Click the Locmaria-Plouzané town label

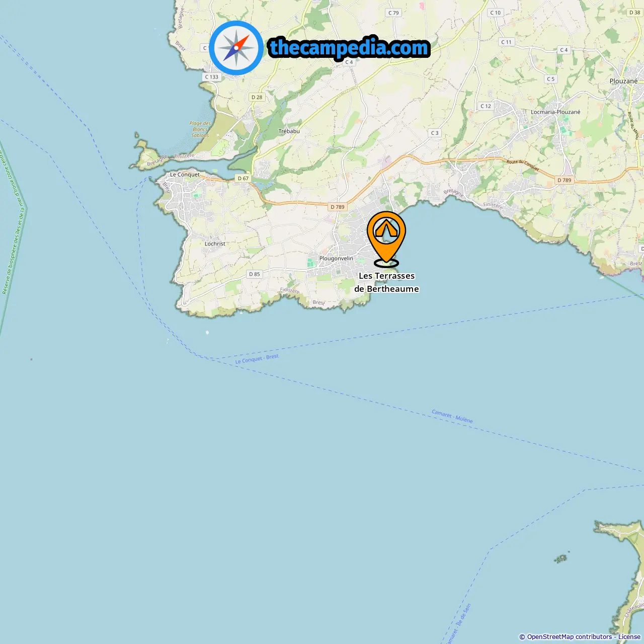pyautogui.click(x=555, y=112)
